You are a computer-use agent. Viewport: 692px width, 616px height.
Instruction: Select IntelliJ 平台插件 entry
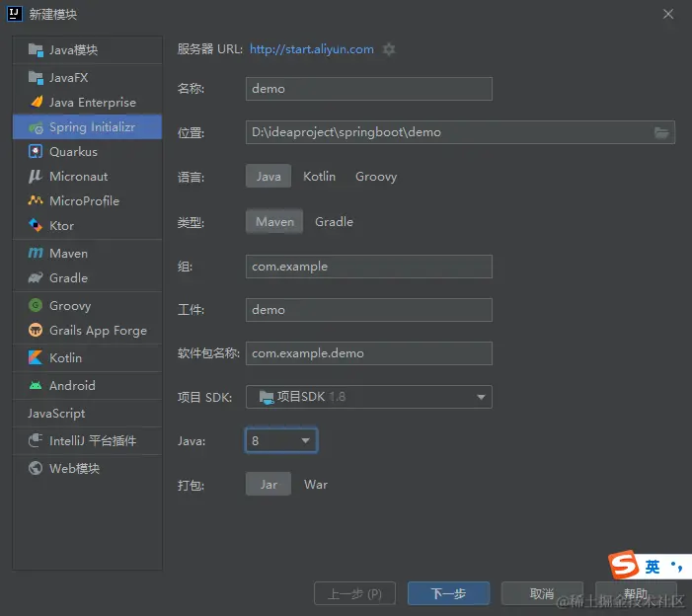click(88, 440)
